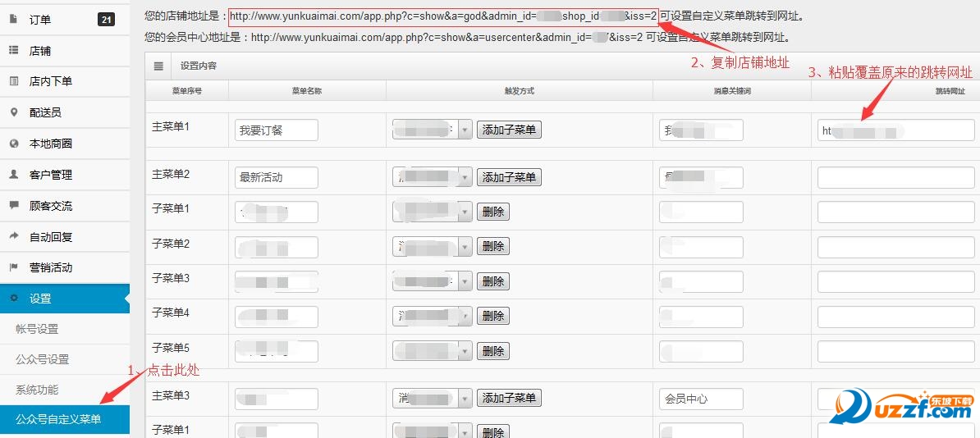Select 公众号设置 in the sidebar
This screenshot has height=438, width=980.
coord(42,359)
